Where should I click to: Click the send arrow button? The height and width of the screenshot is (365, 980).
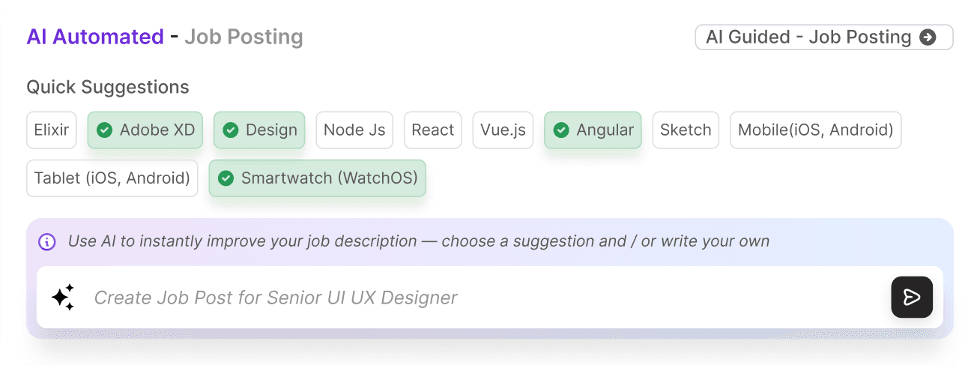(911, 298)
